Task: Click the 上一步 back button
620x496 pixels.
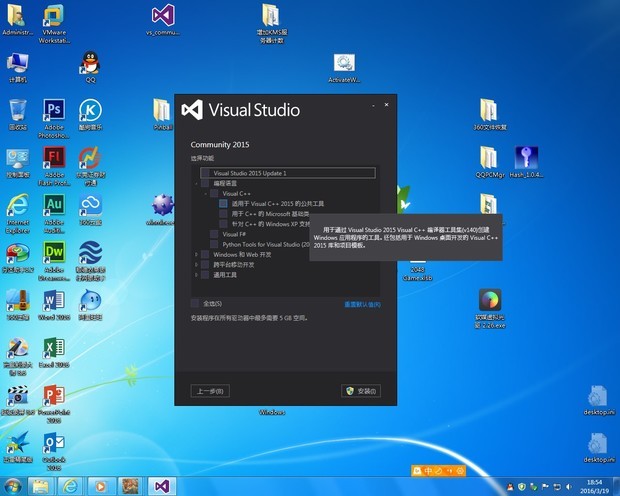Action: [210, 391]
